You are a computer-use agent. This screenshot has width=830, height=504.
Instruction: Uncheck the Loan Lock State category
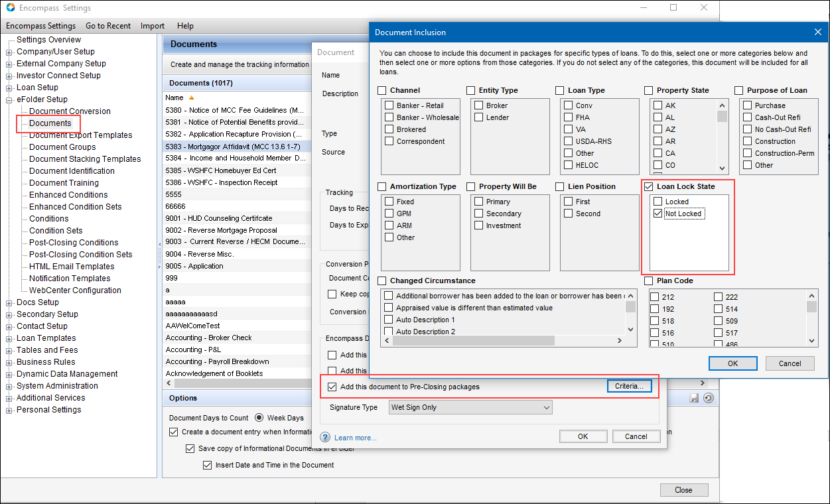648,186
